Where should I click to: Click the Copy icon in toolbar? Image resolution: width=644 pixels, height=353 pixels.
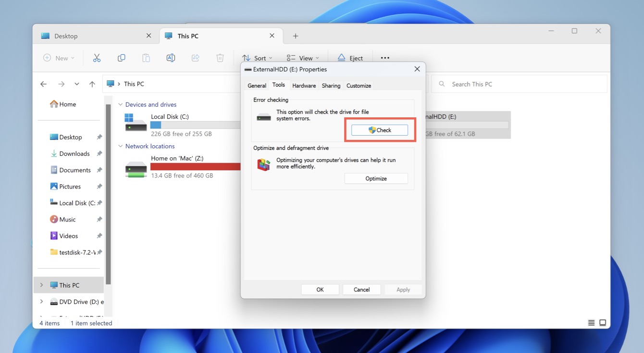click(121, 58)
